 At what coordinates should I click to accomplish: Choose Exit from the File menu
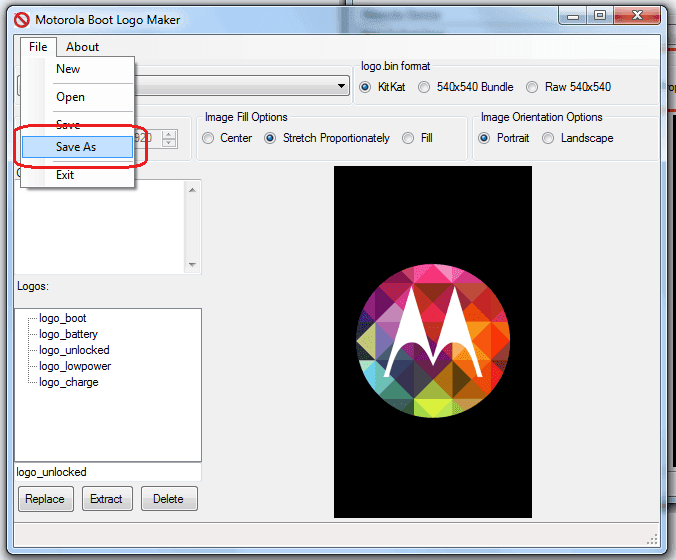(78, 175)
